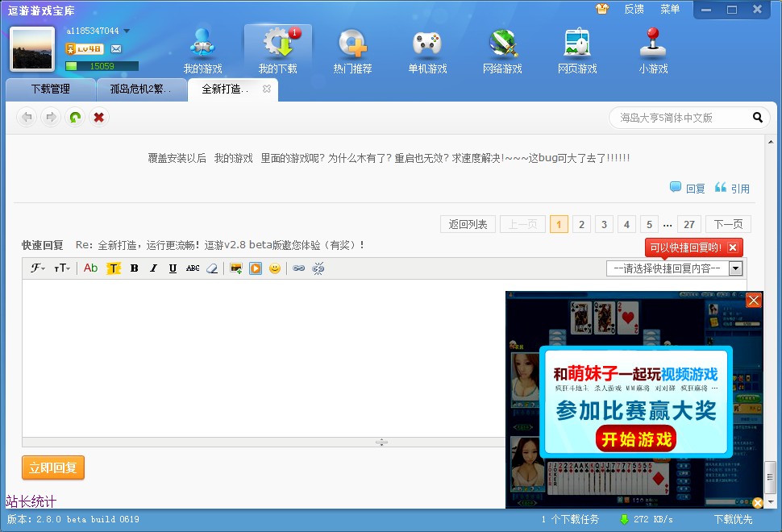Open font family picker in editor
Screen dimensions: 782x532
pyautogui.click(x=38, y=268)
